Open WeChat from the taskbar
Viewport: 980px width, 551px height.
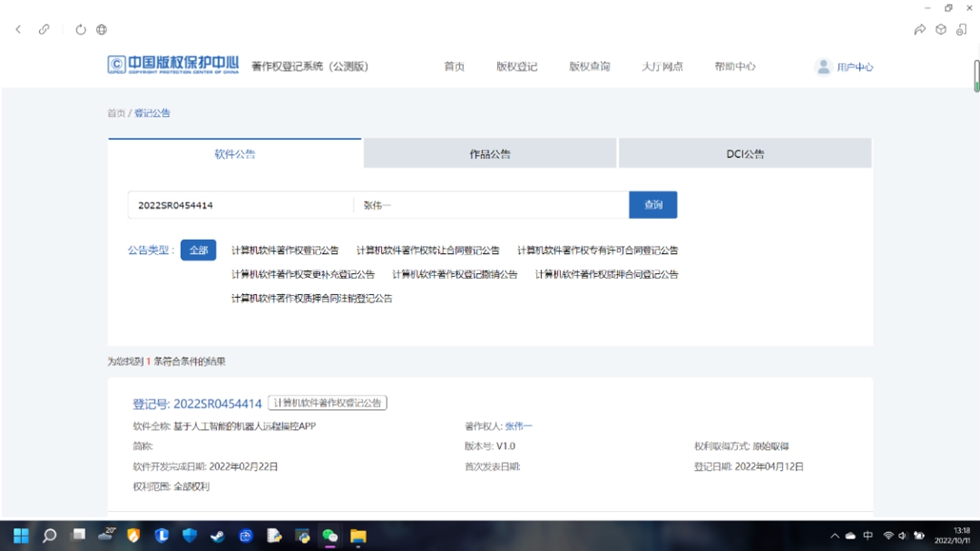329,536
